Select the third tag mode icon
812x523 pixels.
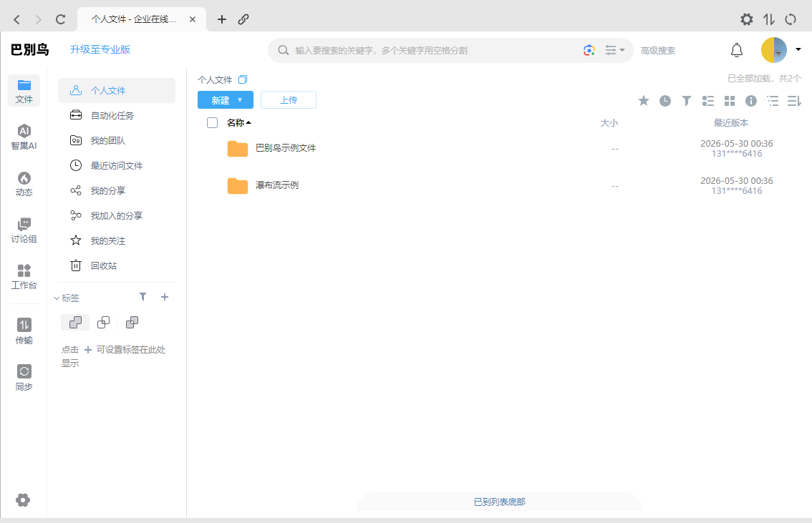click(132, 322)
